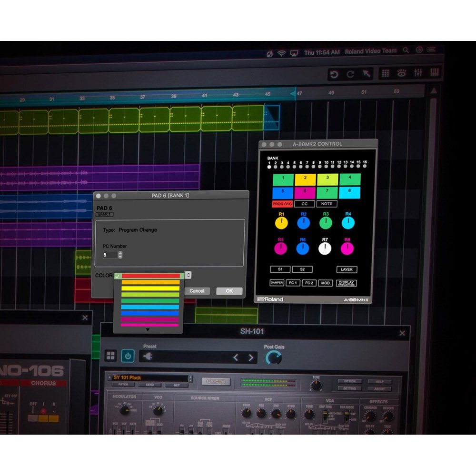Click the redo arrow in the toolbar

pos(350,74)
